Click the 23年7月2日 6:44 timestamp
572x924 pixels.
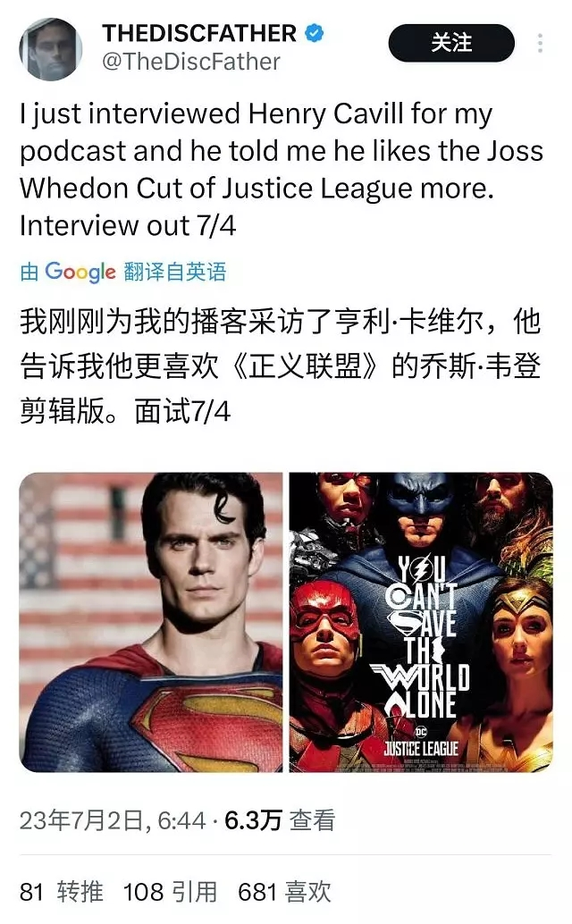(113, 820)
